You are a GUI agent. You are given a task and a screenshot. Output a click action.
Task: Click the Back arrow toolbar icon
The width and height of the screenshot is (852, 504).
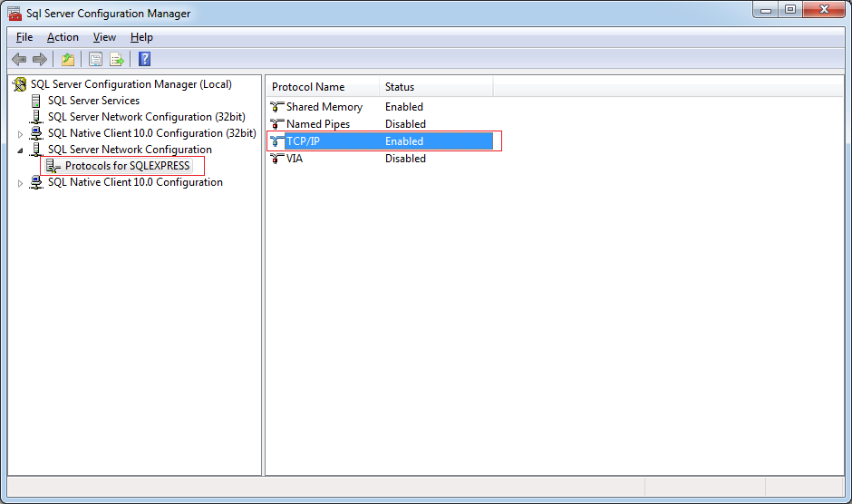[19, 59]
